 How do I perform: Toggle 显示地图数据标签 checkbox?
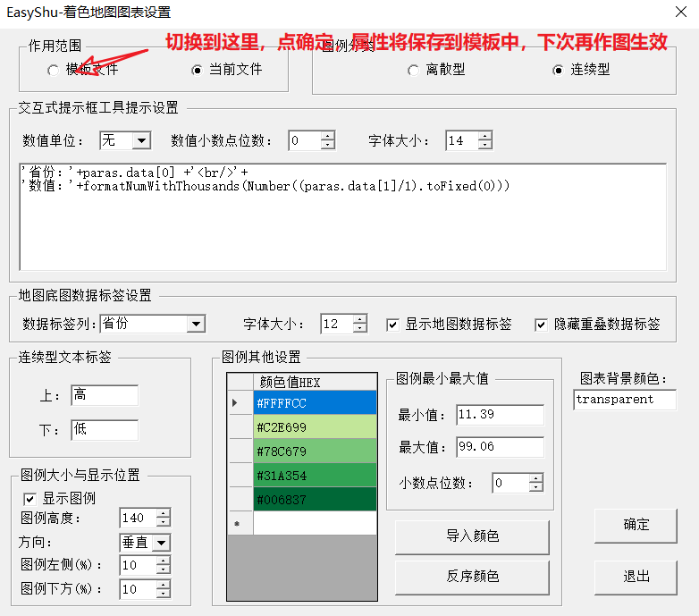[392, 325]
